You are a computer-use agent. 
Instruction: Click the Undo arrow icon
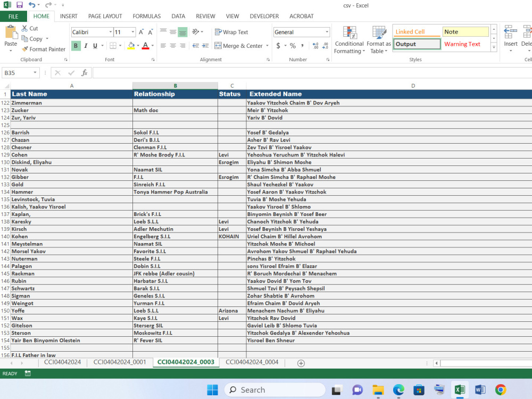pyautogui.click(x=32, y=5)
